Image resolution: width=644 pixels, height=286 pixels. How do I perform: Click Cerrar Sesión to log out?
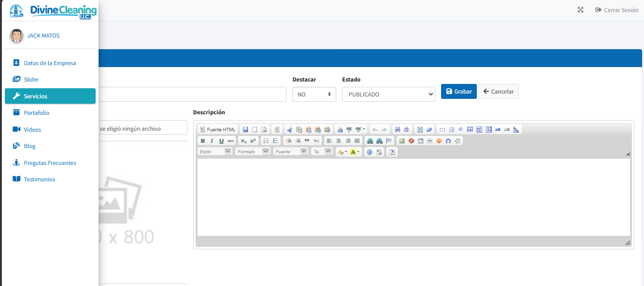[x=617, y=10]
